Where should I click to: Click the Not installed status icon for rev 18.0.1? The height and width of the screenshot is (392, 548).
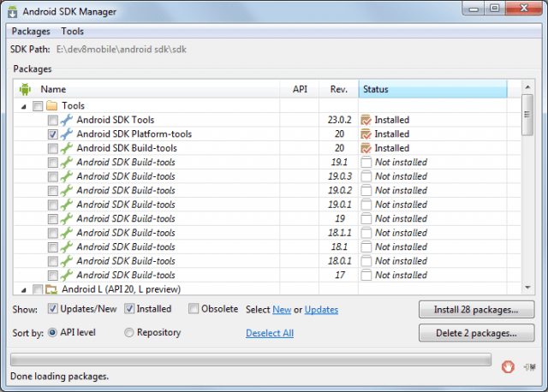click(366, 261)
